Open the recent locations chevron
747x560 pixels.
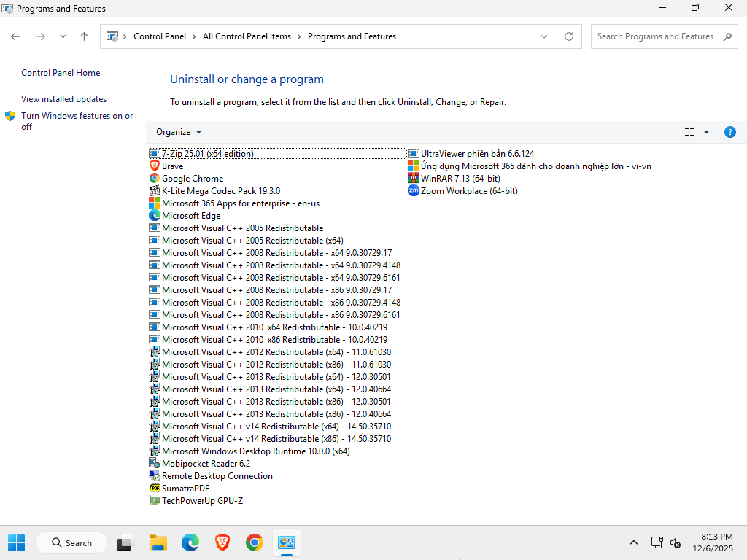tap(63, 36)
